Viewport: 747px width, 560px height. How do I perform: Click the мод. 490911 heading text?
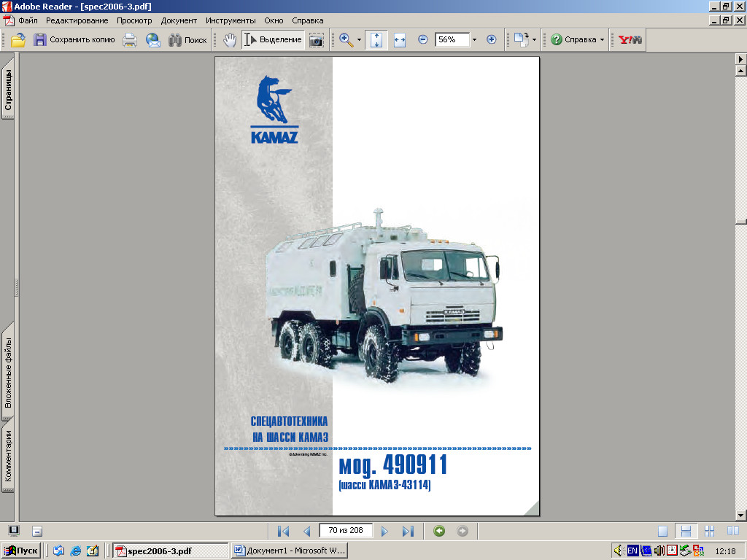[393, 466]
